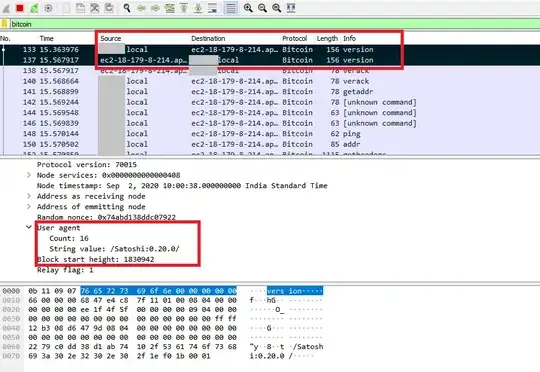Open Find a packet

tap(127, 8)
